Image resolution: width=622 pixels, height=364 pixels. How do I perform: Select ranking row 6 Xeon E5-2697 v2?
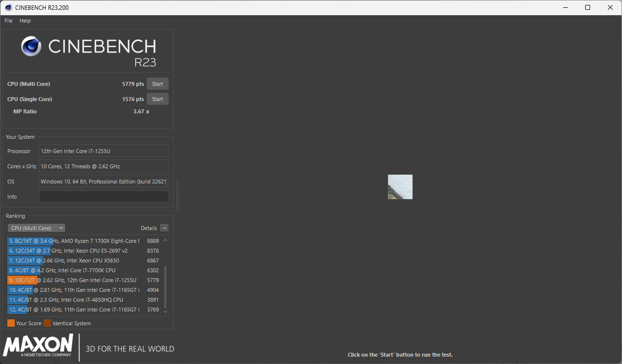click(84, 251)
